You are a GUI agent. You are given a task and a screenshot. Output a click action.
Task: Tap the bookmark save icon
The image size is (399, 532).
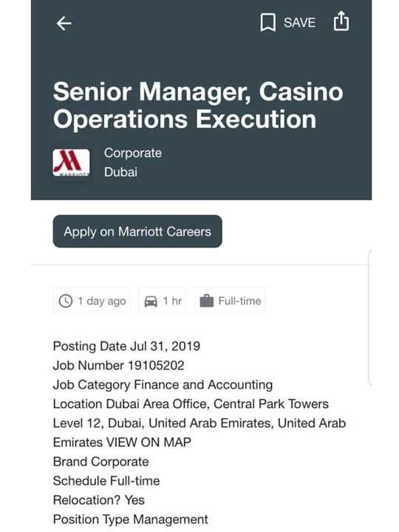click(x=267, y=22)
